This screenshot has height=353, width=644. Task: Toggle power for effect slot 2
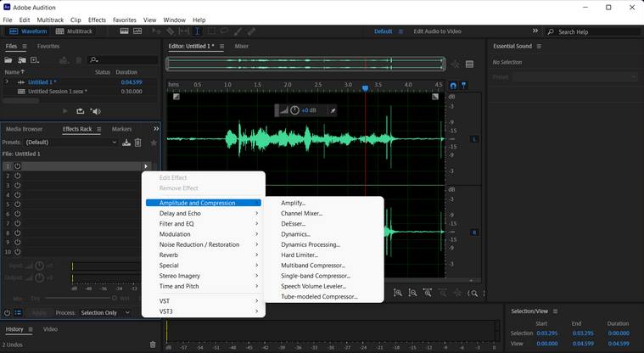coord(17,176)
